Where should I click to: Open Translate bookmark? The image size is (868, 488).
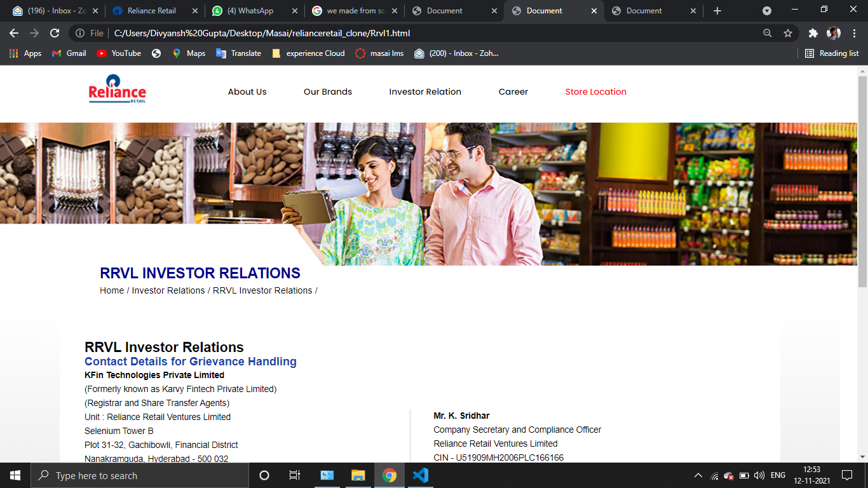(238, 53)
